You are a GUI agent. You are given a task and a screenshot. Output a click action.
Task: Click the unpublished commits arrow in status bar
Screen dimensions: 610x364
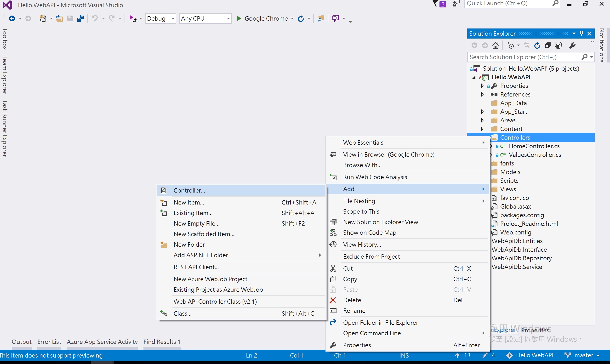coord(457,355)
